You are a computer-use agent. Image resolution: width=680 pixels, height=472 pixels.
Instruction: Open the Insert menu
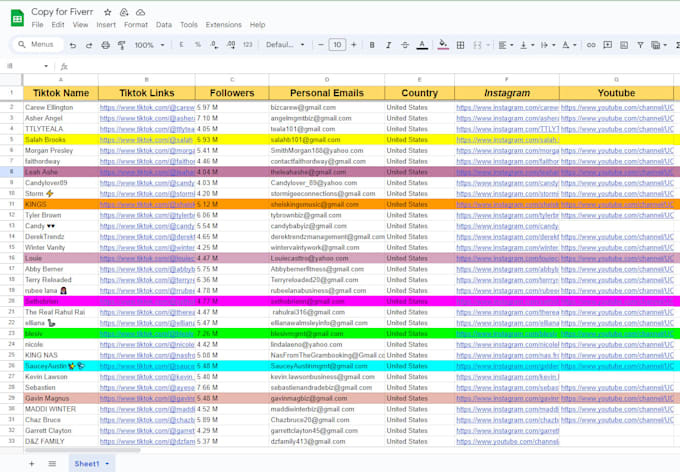106,25
